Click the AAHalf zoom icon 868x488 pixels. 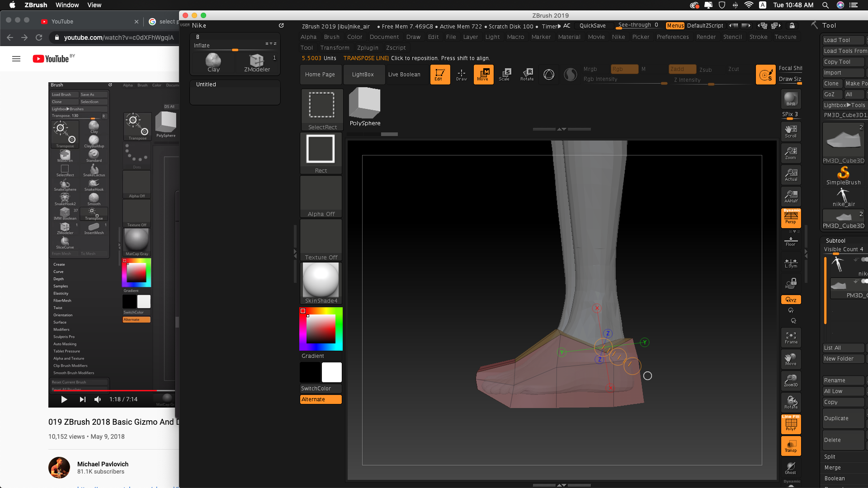pyautogui.click(x=791, y=197)
